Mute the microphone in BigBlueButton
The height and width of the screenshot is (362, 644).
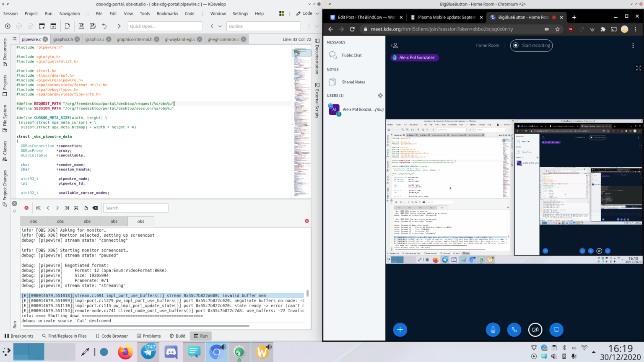pos(493,330)
